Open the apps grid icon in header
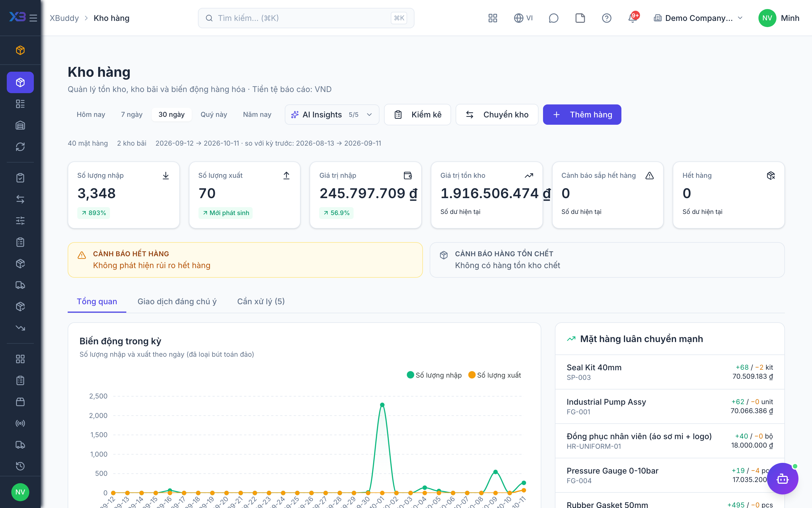This screenshot has height=508, width=812. [493, 18]
